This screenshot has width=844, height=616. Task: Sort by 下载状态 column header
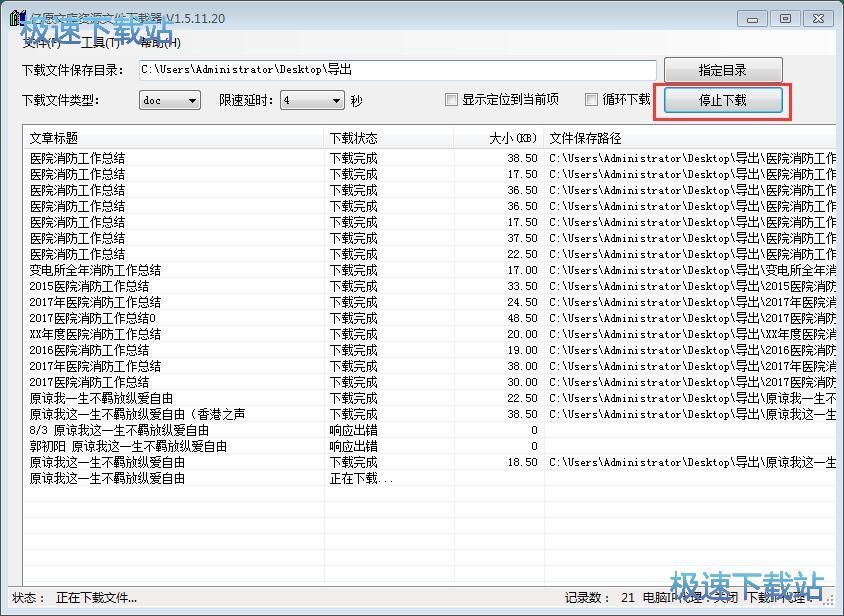(x=389, y=138)
